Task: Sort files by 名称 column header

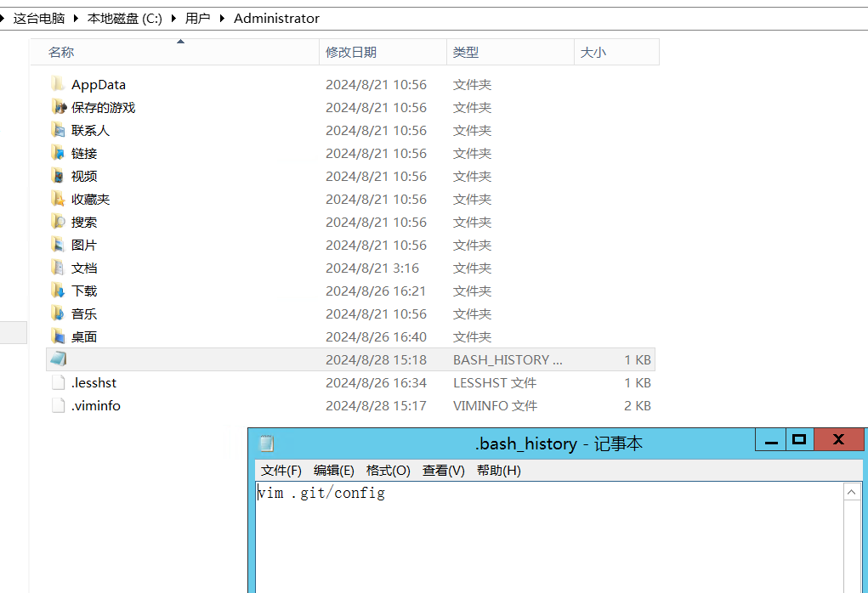Action: (x=61, y=52)
